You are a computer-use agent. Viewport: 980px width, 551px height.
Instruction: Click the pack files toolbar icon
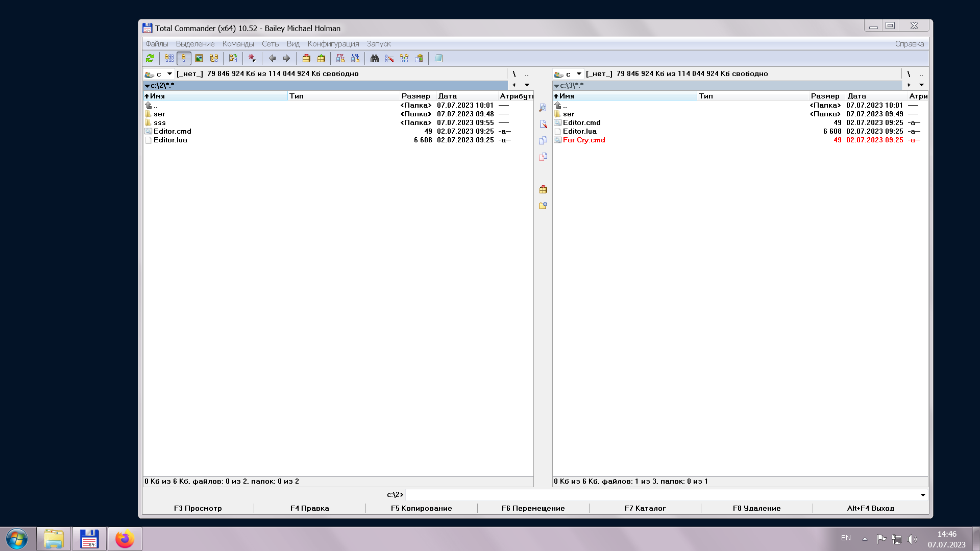[306, 58]
